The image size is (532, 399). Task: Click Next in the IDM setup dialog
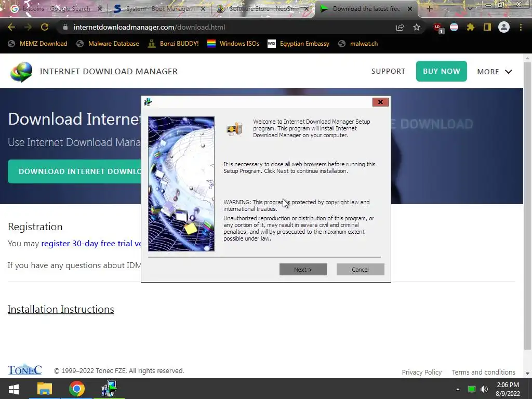(x=303, y=270)
